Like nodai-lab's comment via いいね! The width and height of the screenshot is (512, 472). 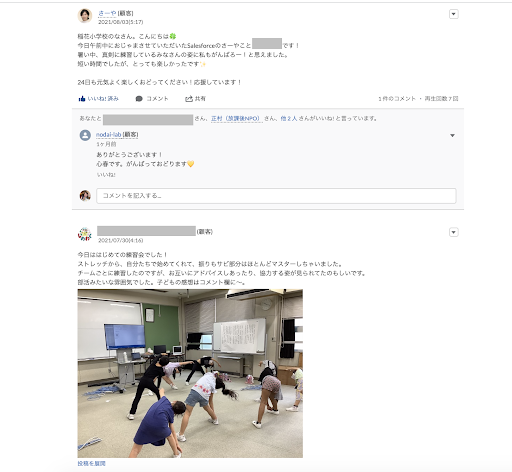click(x=106, y=175)
